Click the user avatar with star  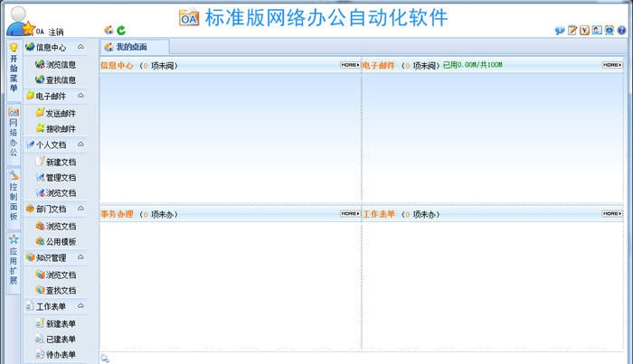click(20, 21)
